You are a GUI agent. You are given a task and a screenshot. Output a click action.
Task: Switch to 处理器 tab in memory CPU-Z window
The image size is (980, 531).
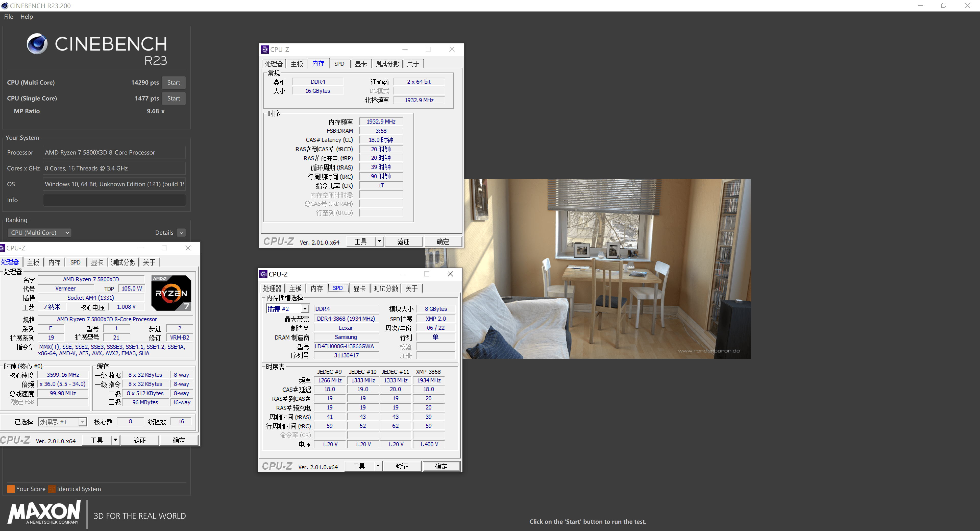click(274, 64)
